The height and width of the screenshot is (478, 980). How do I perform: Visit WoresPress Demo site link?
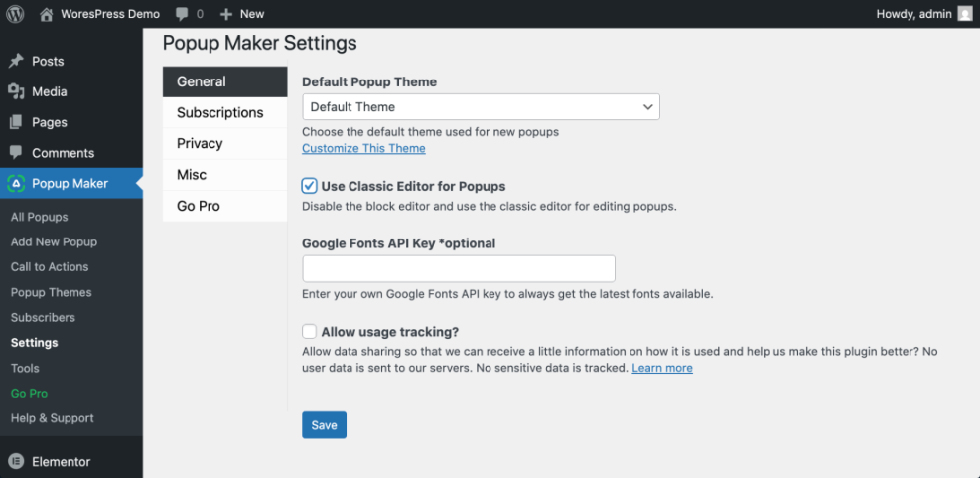(110, 14)
